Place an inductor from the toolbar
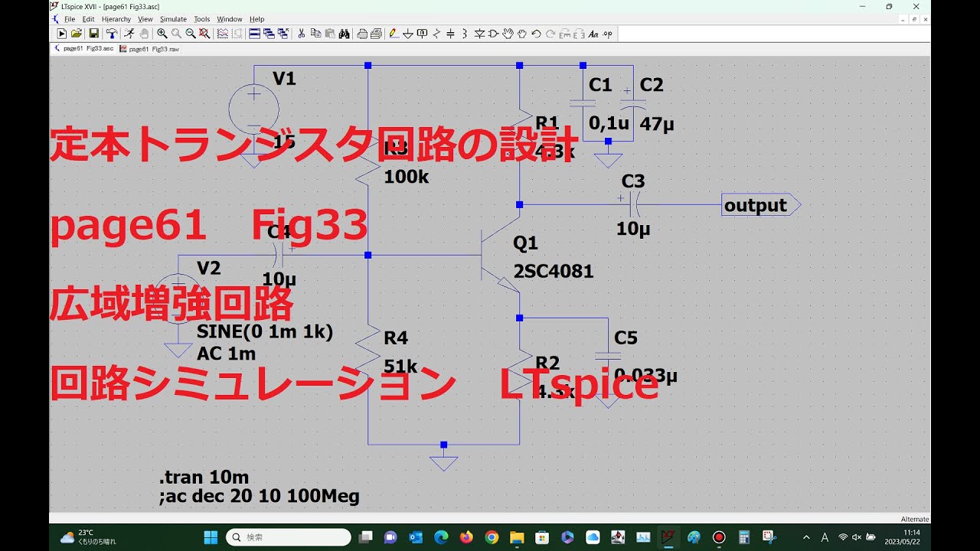 tap(465, 34)
